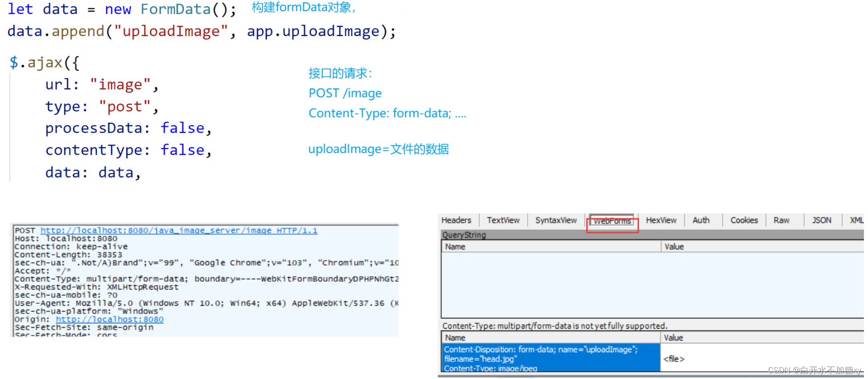Screen dimensions: 868x379
Task: Click the data: data code line
Action: (93, 173)
